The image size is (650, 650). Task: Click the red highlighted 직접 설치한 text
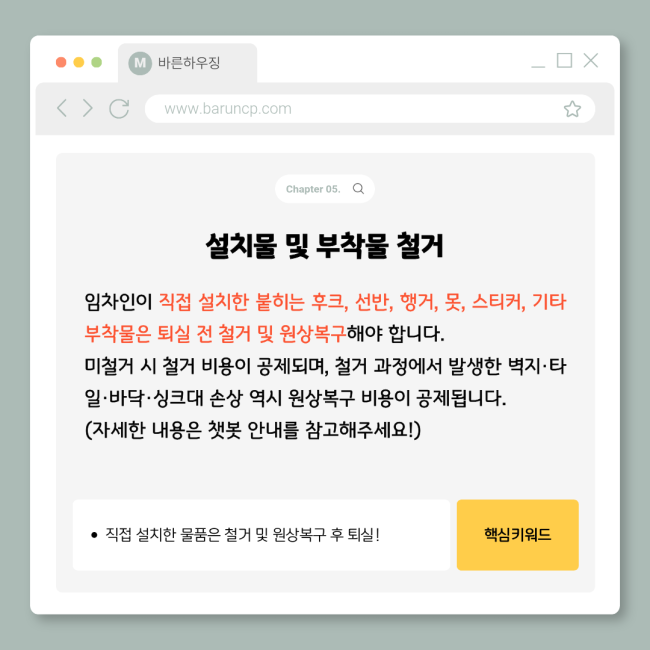[204, 301]
